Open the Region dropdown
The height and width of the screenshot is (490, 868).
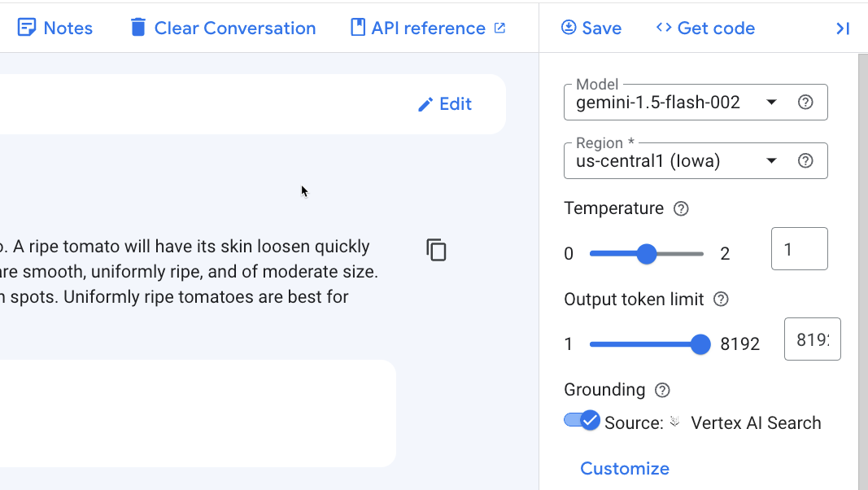tap(771, 160)
